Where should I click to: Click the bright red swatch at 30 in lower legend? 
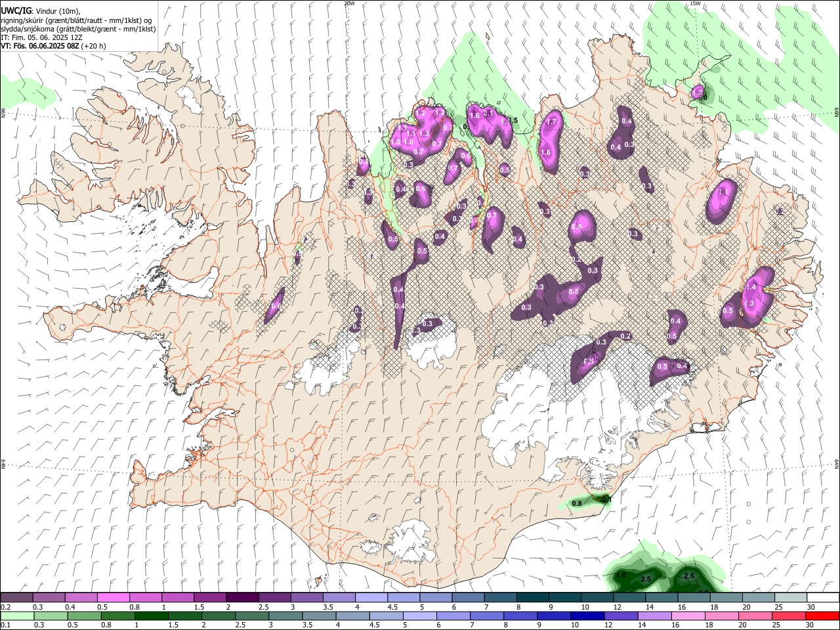pos(822,616)
